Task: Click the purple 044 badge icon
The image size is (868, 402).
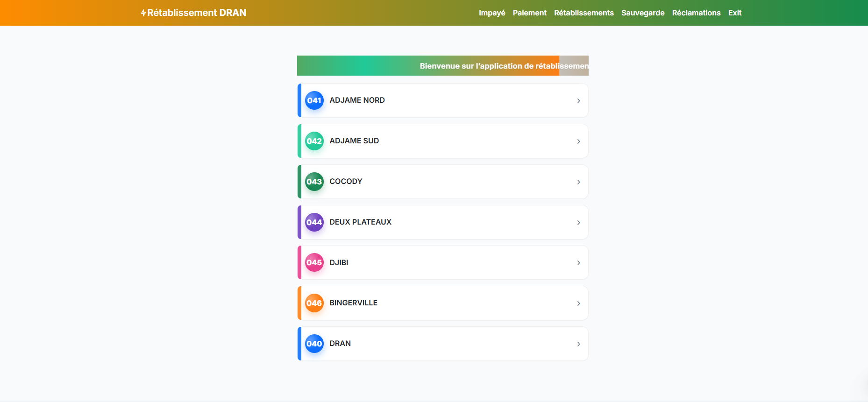Action: point(314,222)
